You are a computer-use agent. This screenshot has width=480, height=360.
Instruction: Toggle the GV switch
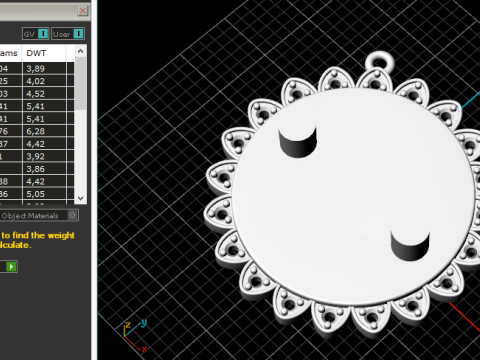[36, 34]
